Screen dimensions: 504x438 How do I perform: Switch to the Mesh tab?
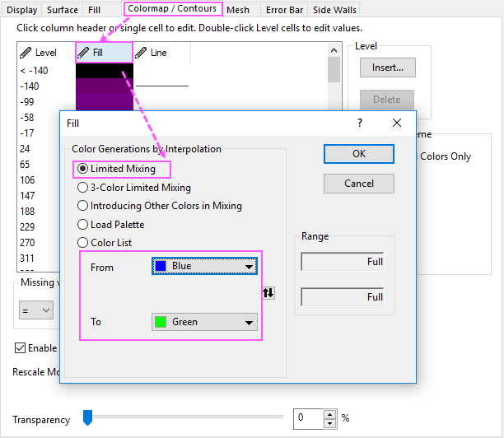pos(238,10)
